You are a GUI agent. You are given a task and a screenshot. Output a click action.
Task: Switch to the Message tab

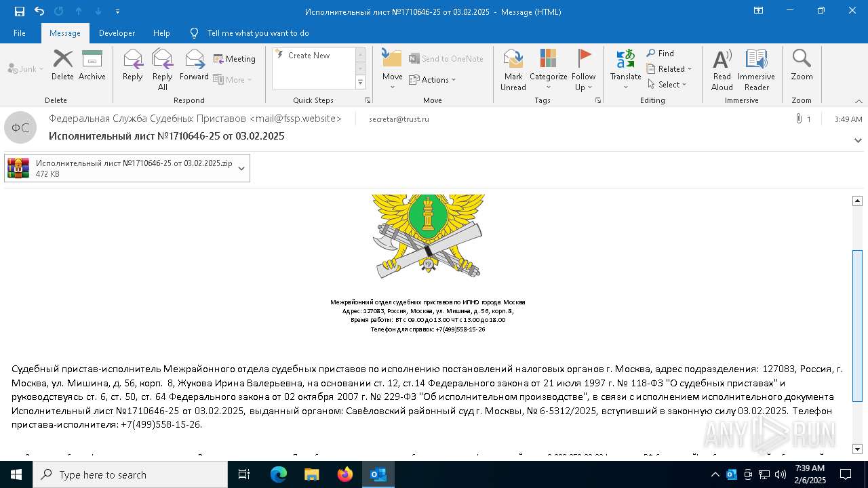tap(64, 33)
